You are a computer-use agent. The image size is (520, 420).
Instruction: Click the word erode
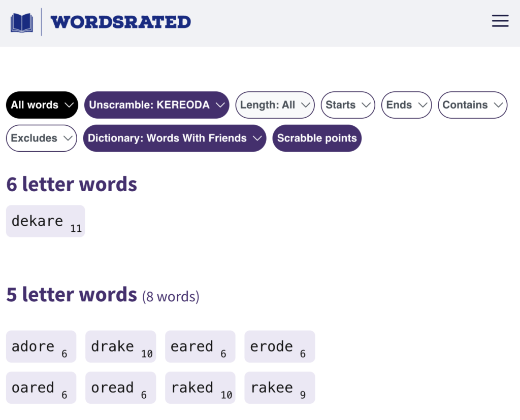pyautogui.click(x=279, y=347)
